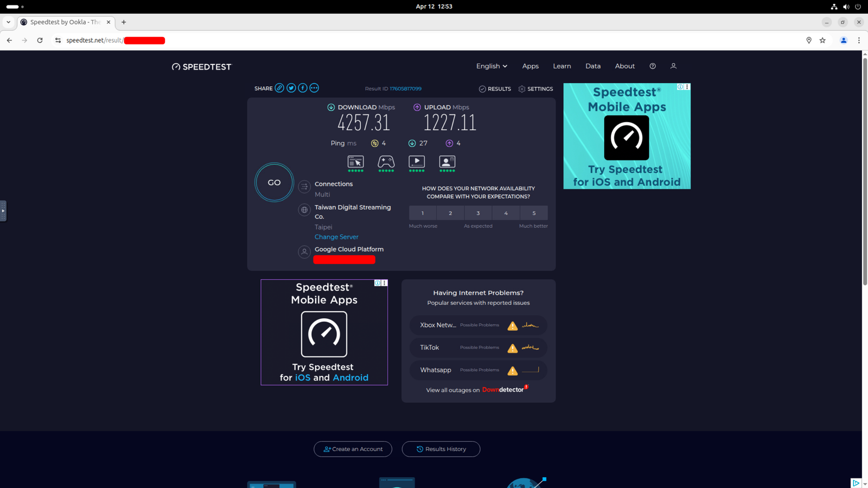This screenshot has height=488, width=868.
Task: Click the server globe icon
Action: 304,210
